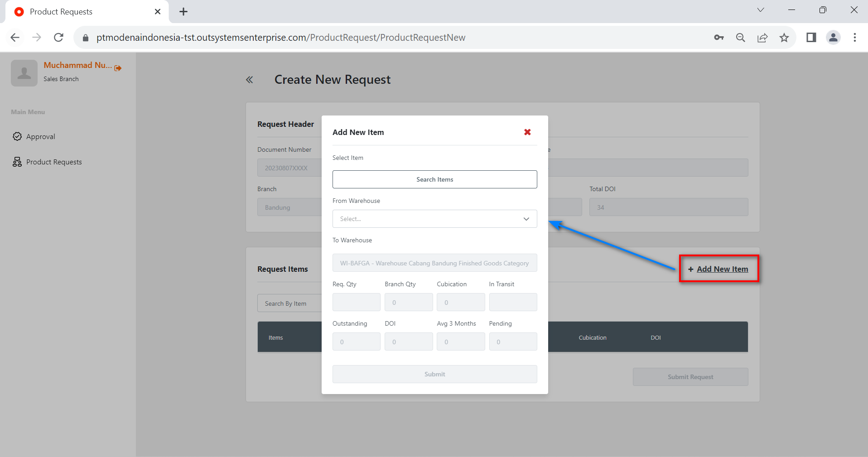Open Approval in the main menu
The height and width of the screenshot is (457, 868).
[40, 137]
